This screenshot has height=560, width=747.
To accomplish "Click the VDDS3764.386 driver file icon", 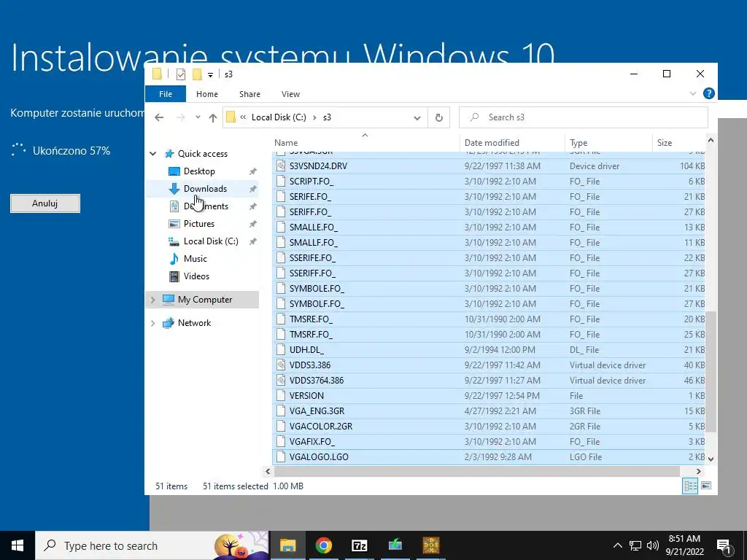I will click(x=281, y=381).
